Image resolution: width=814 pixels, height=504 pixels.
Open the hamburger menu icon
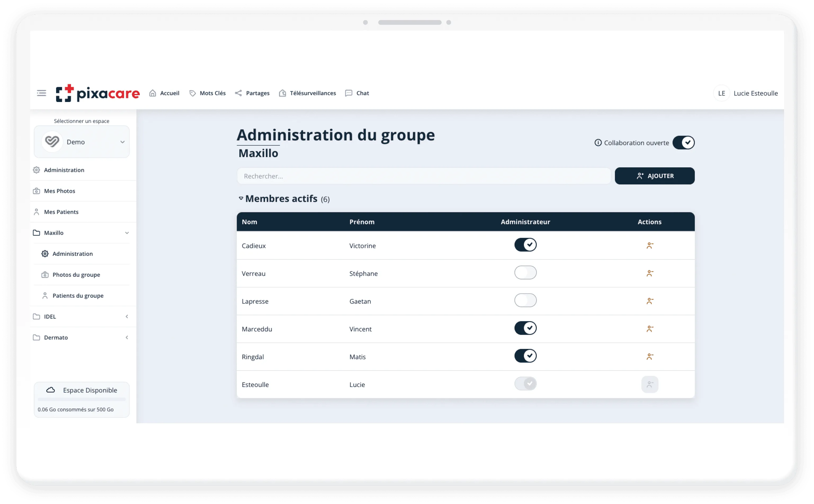41,93
